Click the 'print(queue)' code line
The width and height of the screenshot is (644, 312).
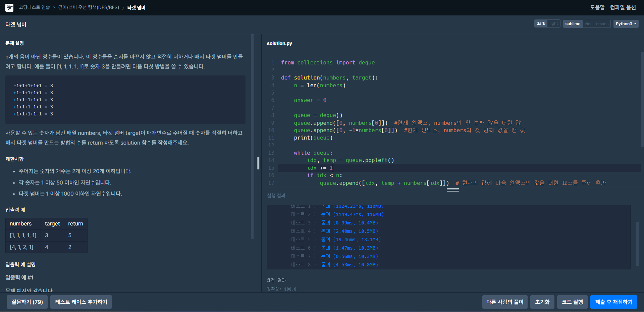coord(313,138)
